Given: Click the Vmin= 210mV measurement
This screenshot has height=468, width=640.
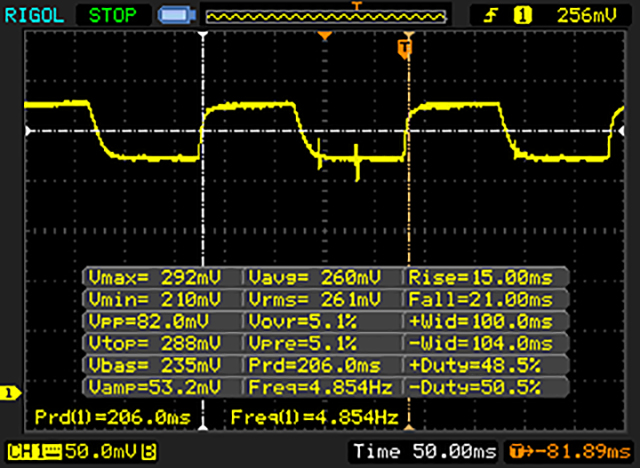Looking at the screenshot, I should (x=155, y=299).
